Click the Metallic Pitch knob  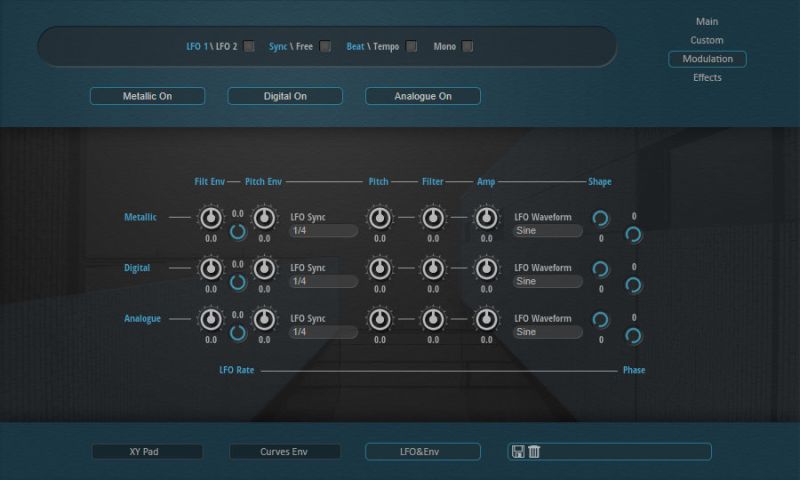[x=380, y=218]
